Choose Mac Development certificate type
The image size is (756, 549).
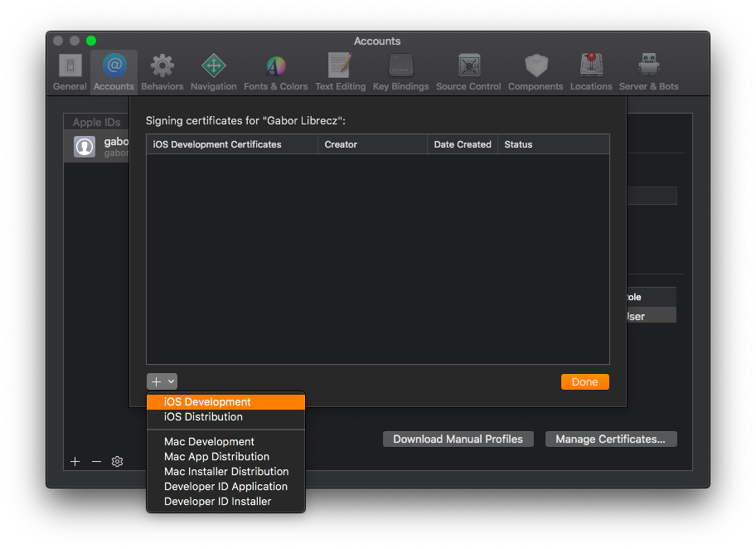[x=225, y=441]
